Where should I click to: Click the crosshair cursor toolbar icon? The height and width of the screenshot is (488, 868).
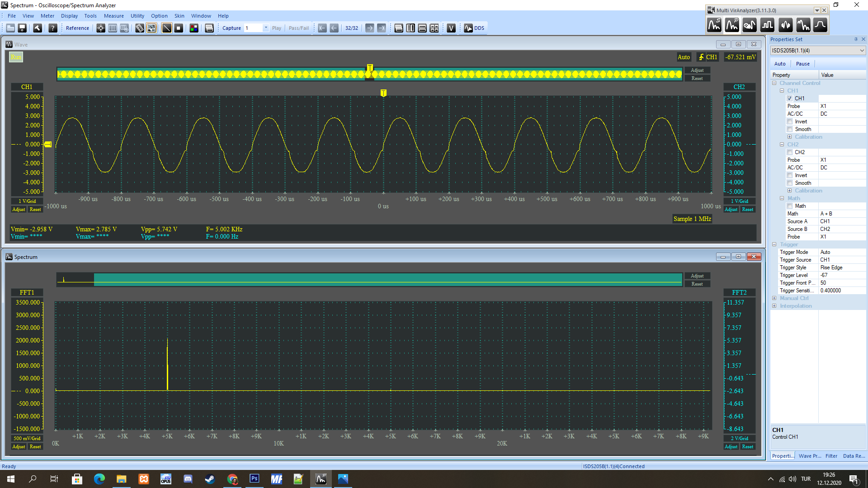tap(101, 28)
